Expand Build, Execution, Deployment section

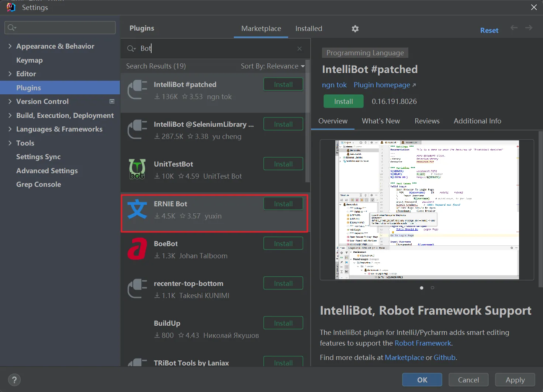[x=10, y=115]
